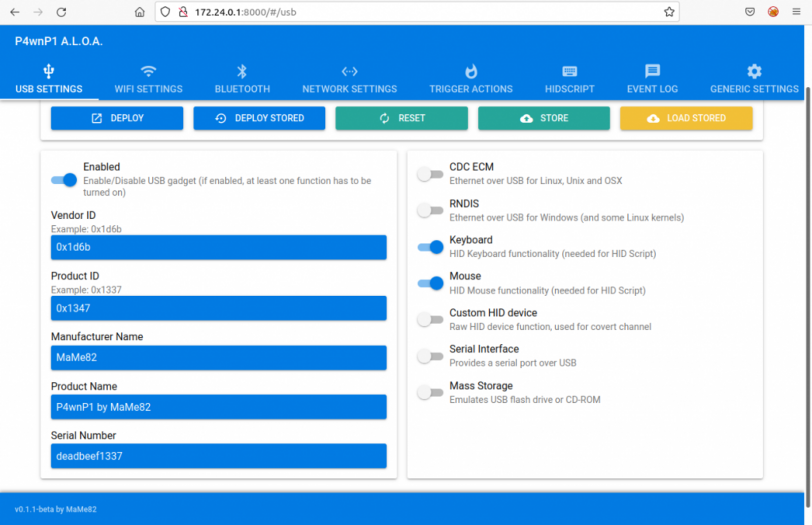The image size is (812, 525).
Task: Go forward with the browser forward arrow
Action: click(38, 12)
